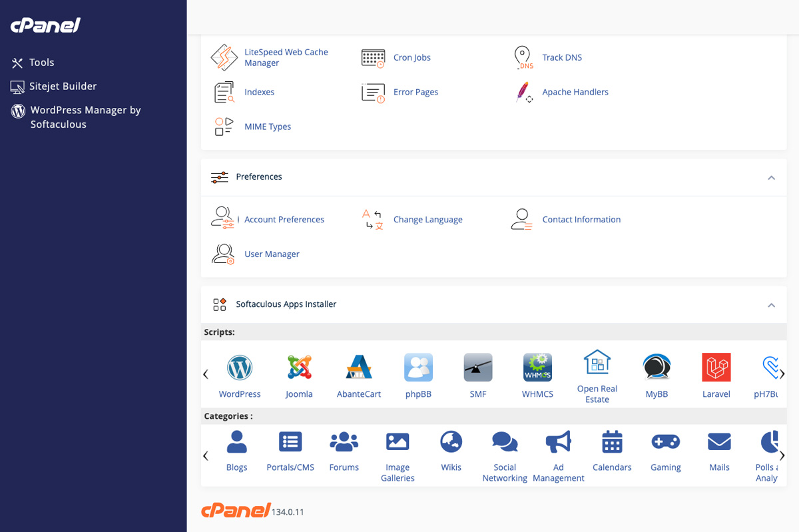Image resolution: width=799 pixels, height=532 pixels.
Task: Open the Account Preferences link
Action: tap(284, 220)
